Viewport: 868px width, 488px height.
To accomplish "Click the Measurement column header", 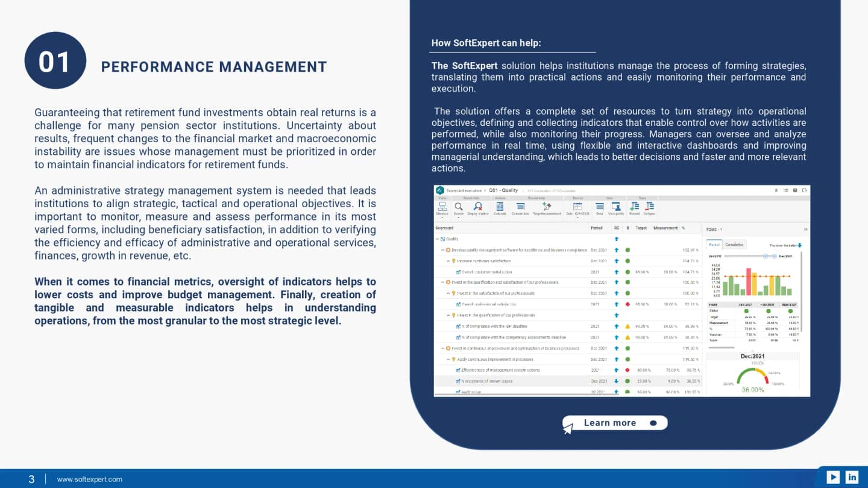I will pyautogui.click(x=665, y=228).
